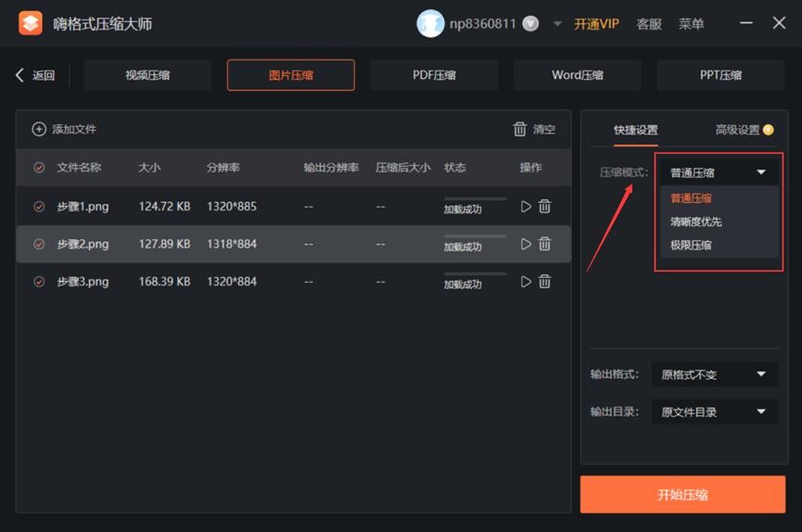Delete 步骤1.png using its trash icon

pos(545,207)
